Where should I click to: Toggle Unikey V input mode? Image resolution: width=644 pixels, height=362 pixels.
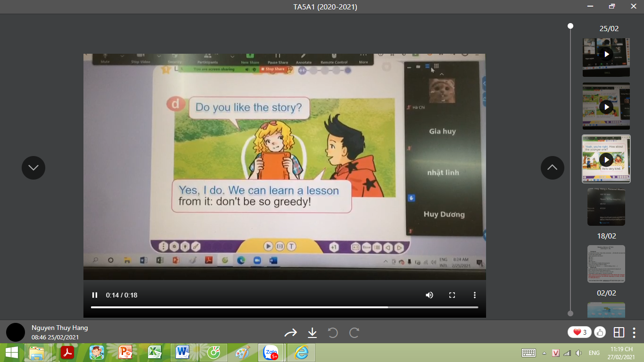coord(556,353)
